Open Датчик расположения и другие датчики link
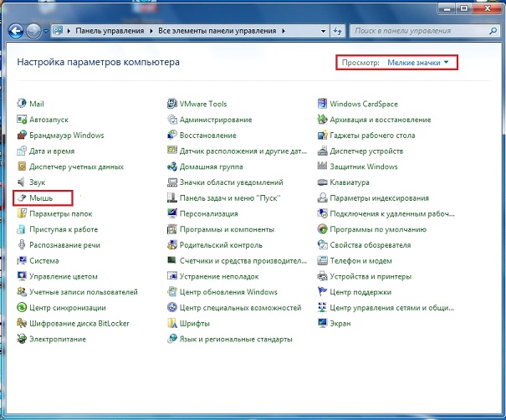The width and height of the screenshot is (506, 420). (243, 151)
